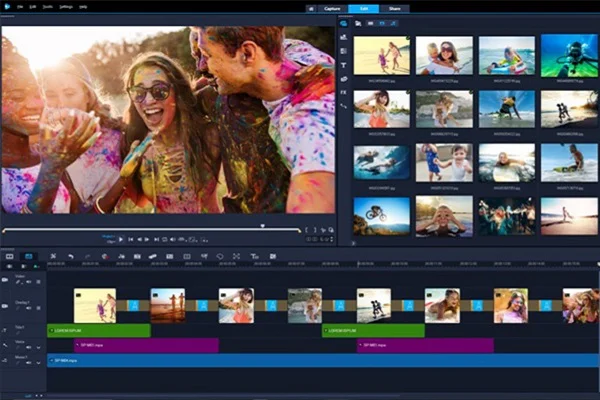Select the first green LOREM IPSUM title clip
This screenshot has height=400, width=600.
(99, 330)
